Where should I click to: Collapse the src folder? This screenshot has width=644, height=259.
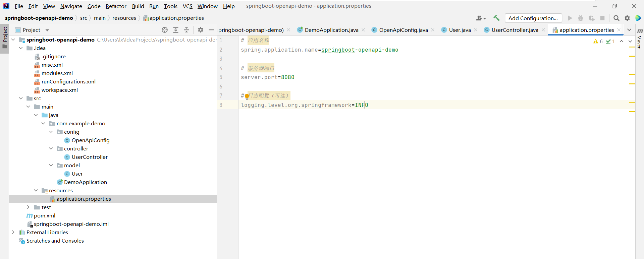click(21, 98)
